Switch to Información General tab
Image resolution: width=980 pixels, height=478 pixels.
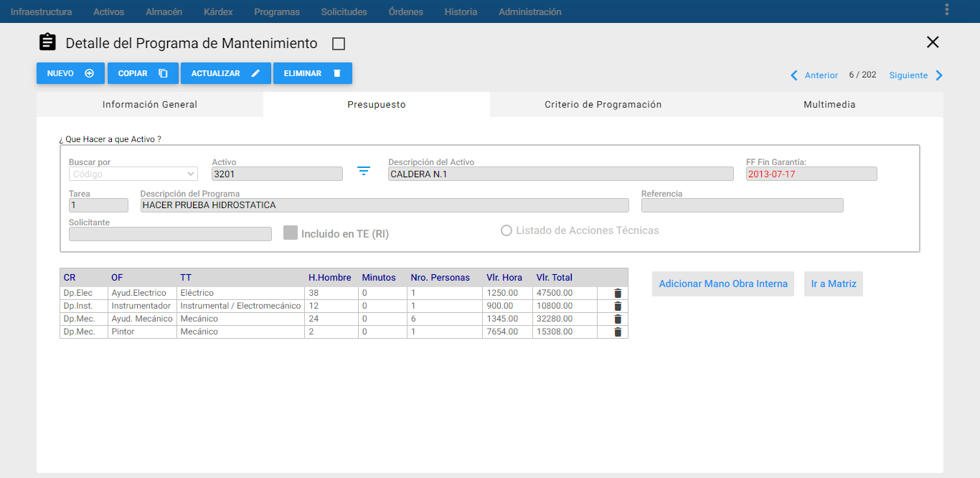pyautogui.click(x=150, y=104)
